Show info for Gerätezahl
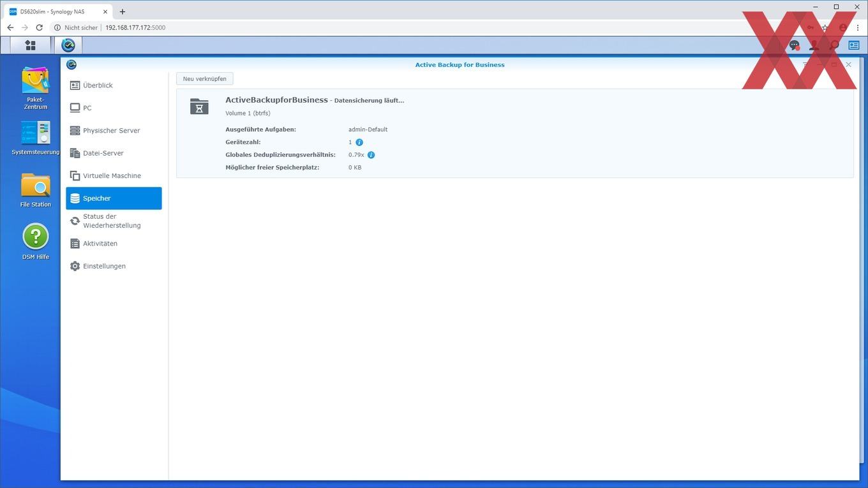The image size is (868, 488). pyautogui.click(x=359, y=142)
